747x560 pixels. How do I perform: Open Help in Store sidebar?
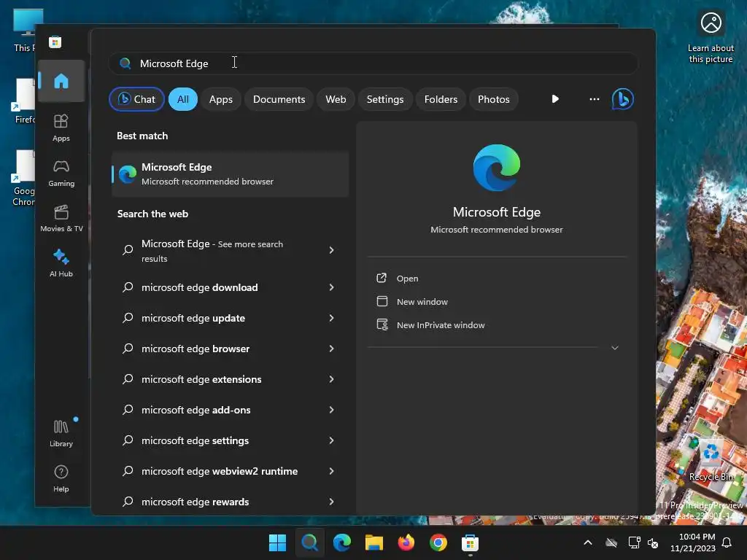(61, 478)
